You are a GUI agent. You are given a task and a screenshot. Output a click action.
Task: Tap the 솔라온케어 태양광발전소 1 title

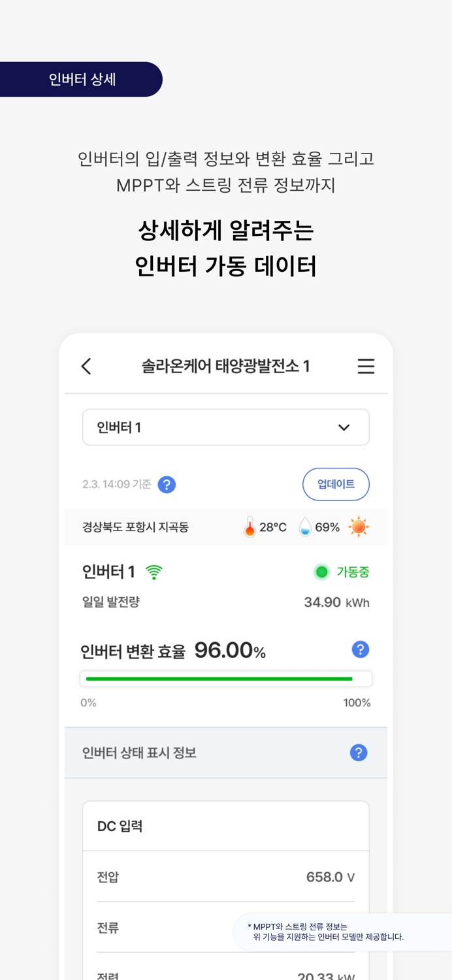coord(226,366)
